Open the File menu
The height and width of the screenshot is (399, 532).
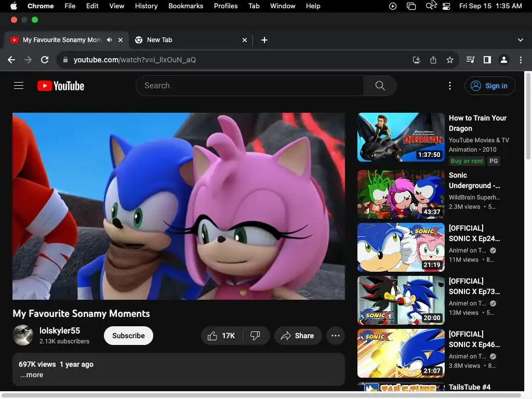[70, 6]
